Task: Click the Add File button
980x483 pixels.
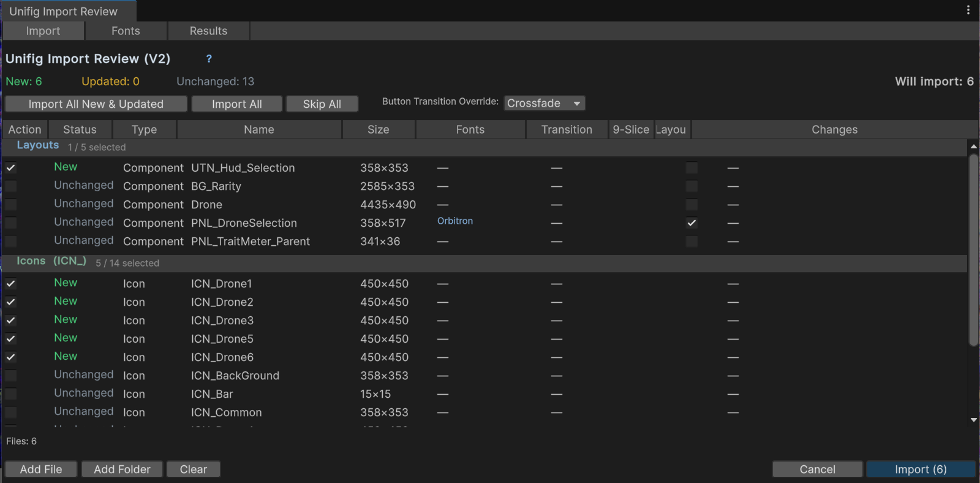Action: pos(41,469)
